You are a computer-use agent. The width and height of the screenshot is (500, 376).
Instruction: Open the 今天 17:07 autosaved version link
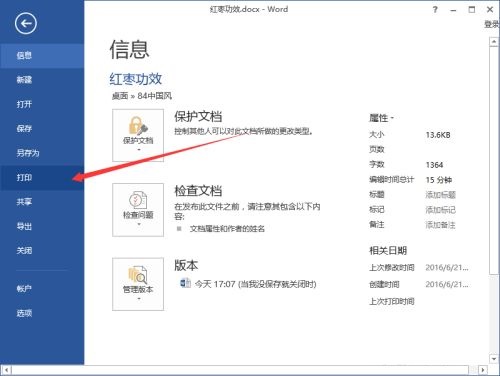point(255,284)
